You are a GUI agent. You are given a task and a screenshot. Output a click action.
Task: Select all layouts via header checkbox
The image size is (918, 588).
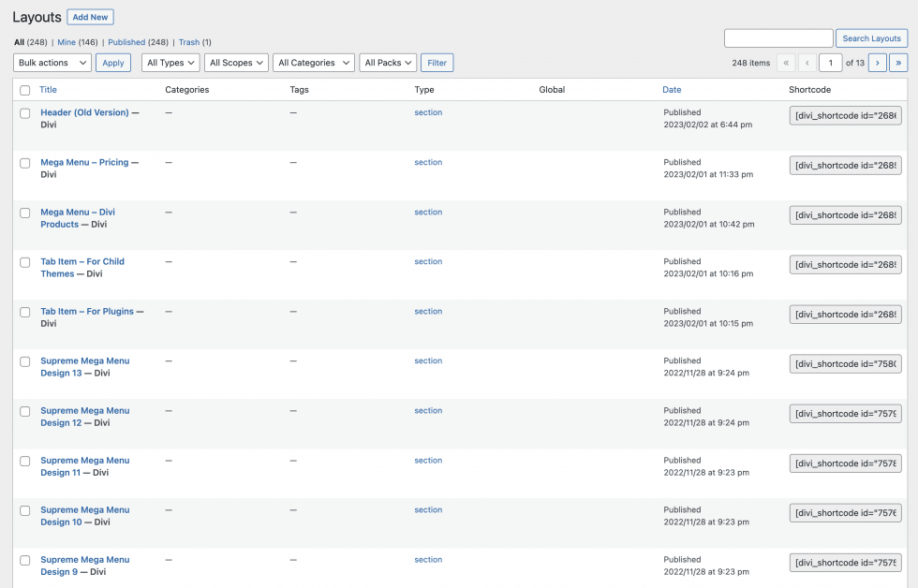click(x=24, y=90)
